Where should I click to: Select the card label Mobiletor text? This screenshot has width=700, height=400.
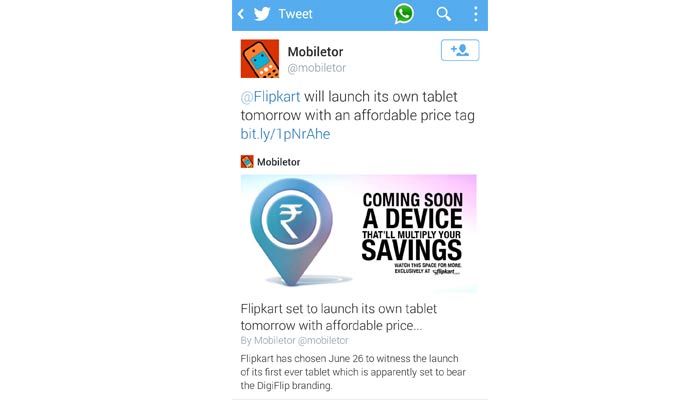click(x=279, y=162)
